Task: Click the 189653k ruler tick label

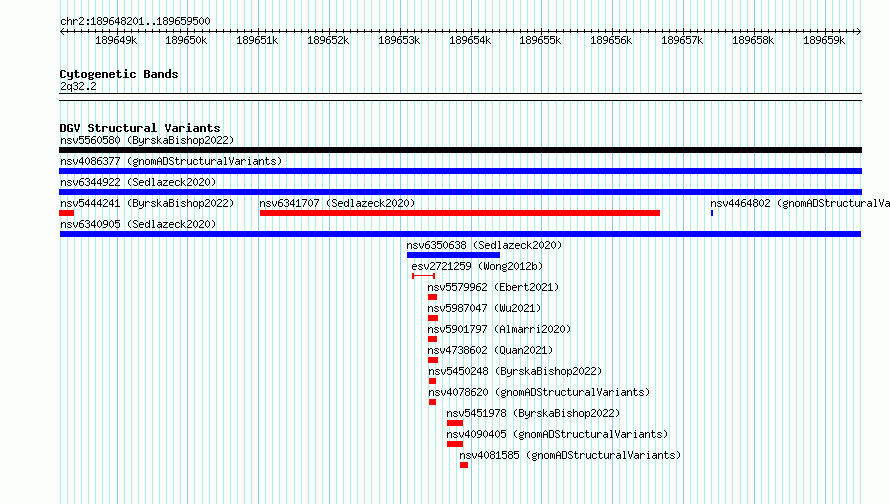Action: (x=399, y=40)
